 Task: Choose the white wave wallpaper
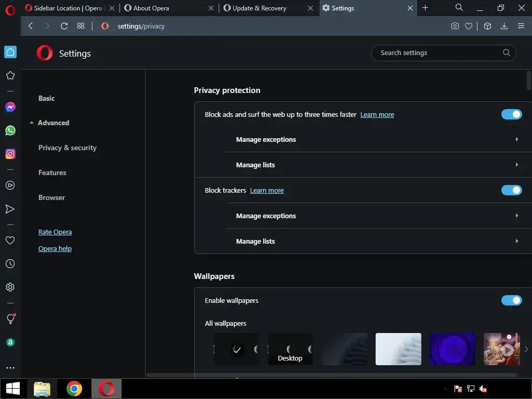pyautogui.click(x=398, y=349)
